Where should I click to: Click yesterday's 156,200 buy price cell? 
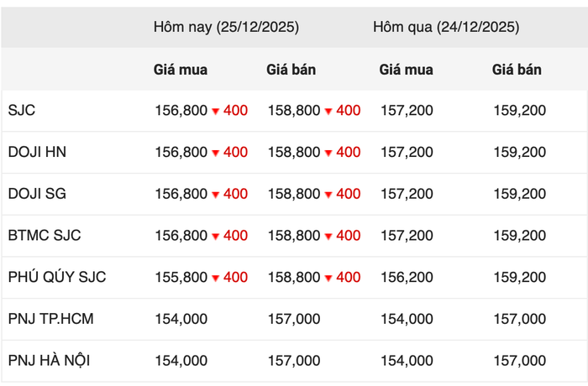tap(407, 277)
